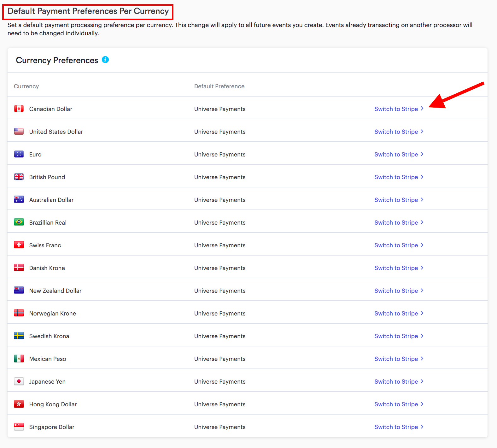
Task: Click Universe Payments in the Euro row
Action: [x=220, y=154]
